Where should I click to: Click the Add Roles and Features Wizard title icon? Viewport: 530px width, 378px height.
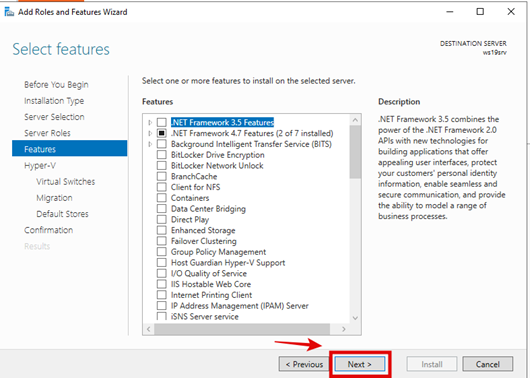coord(9,12)
